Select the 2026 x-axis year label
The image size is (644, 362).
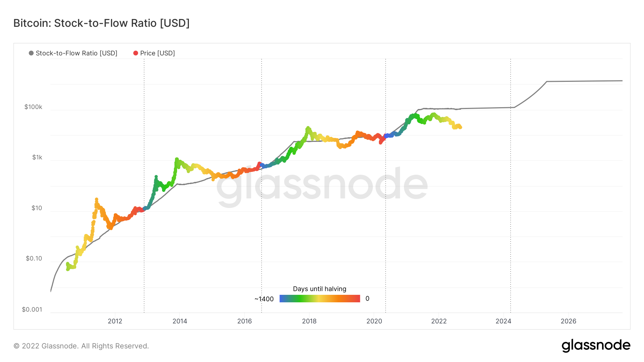568,321
